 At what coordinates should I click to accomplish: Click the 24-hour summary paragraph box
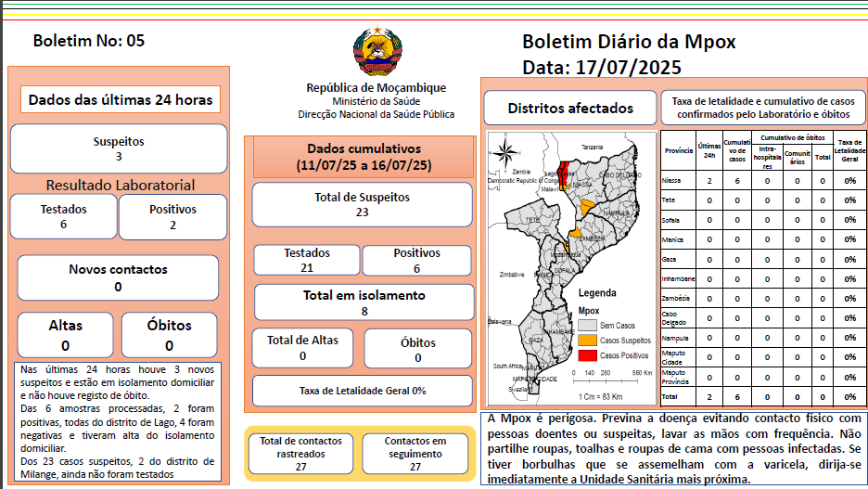118,421
